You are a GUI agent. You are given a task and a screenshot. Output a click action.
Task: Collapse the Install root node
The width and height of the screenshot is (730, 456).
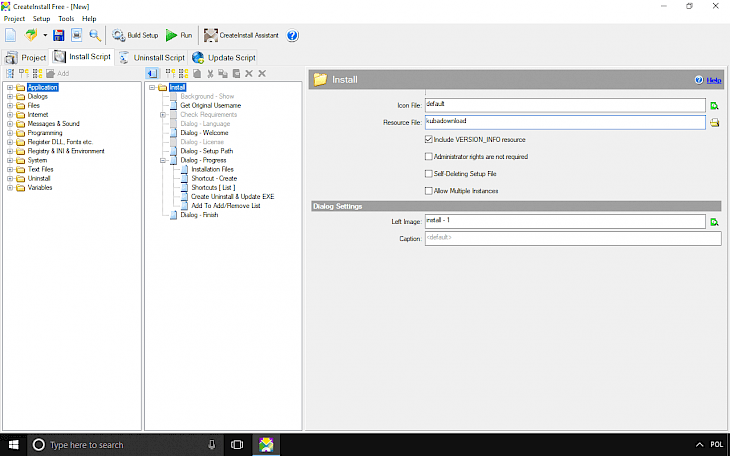(x=152, y=87)
